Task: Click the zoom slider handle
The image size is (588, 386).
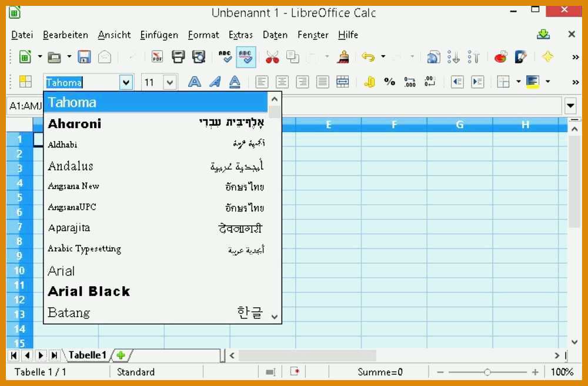Action: pyautogui.click(x=487, y=372)
